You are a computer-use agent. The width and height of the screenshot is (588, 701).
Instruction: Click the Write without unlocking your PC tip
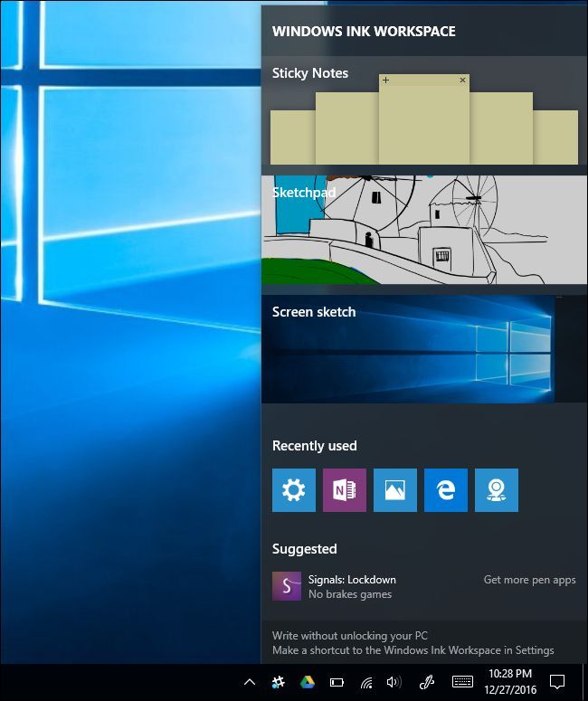(x=350, y=635)
